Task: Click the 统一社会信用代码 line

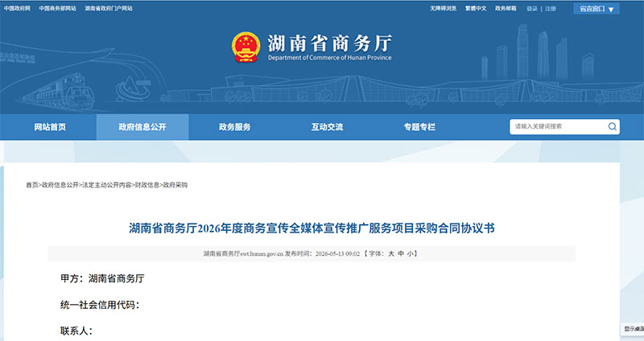Action: coord(100,305)
